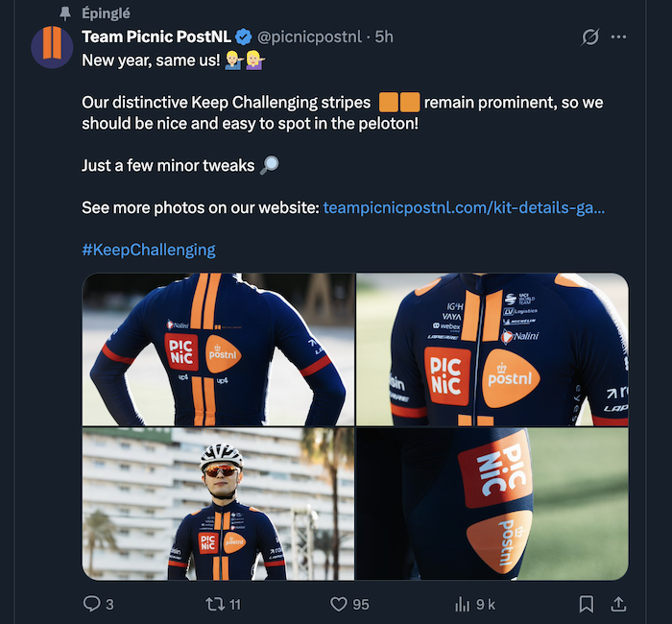Like the tweet with the heart icon
The height and width of the screenshot is (624, 672).
[339, 604]
